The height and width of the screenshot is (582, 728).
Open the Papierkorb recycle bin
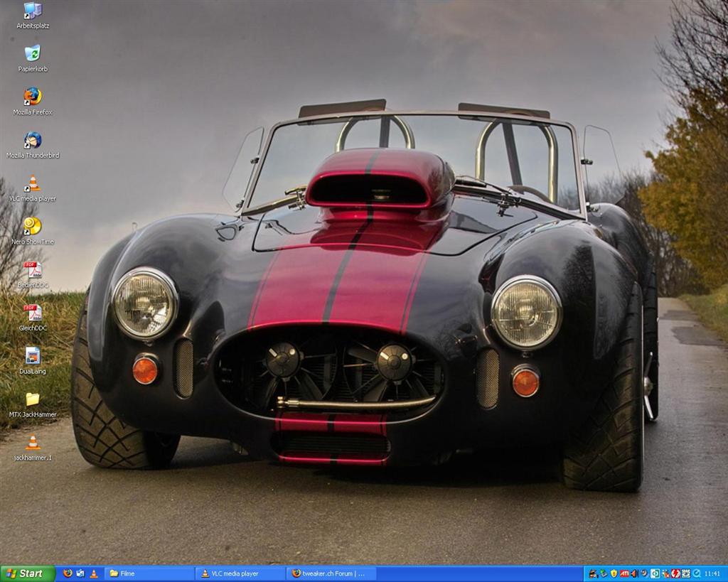[x=33, y=54]
